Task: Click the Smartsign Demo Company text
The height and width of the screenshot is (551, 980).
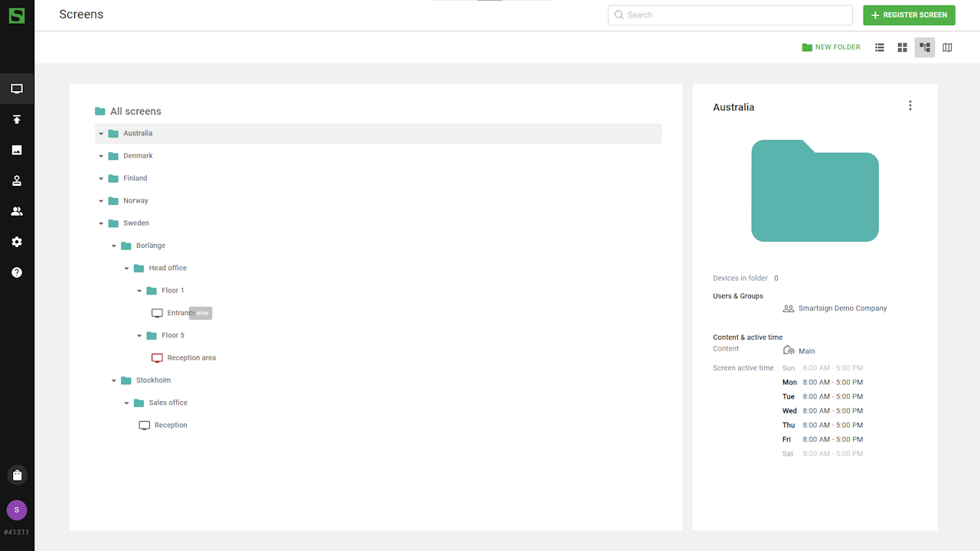Action: (842, 308)
